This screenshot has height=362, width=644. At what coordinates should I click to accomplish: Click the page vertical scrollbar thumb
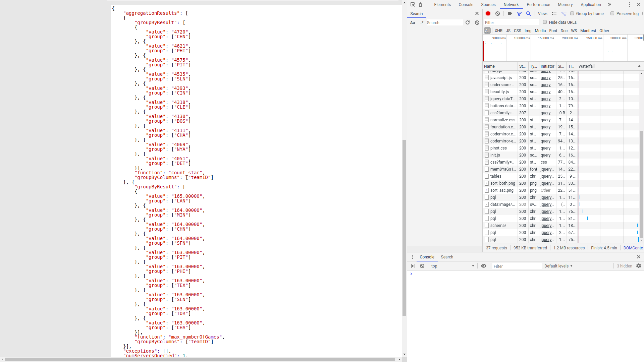click(404, 228)
